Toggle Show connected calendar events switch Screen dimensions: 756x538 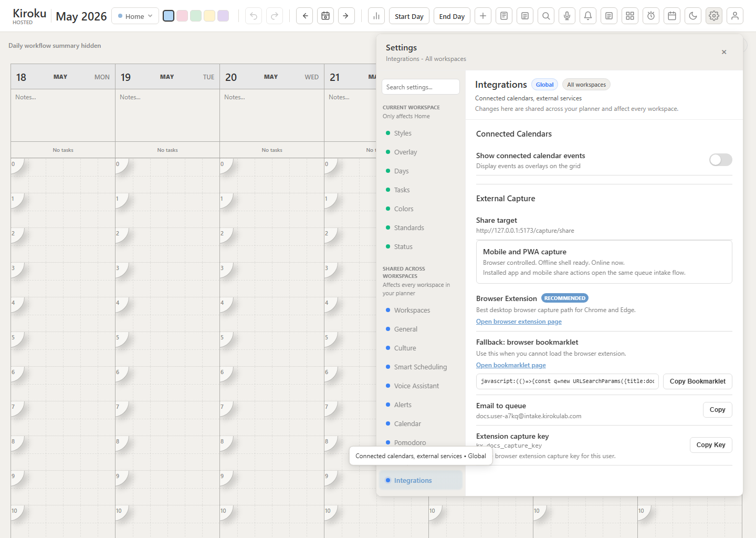[x=720, y=160]
